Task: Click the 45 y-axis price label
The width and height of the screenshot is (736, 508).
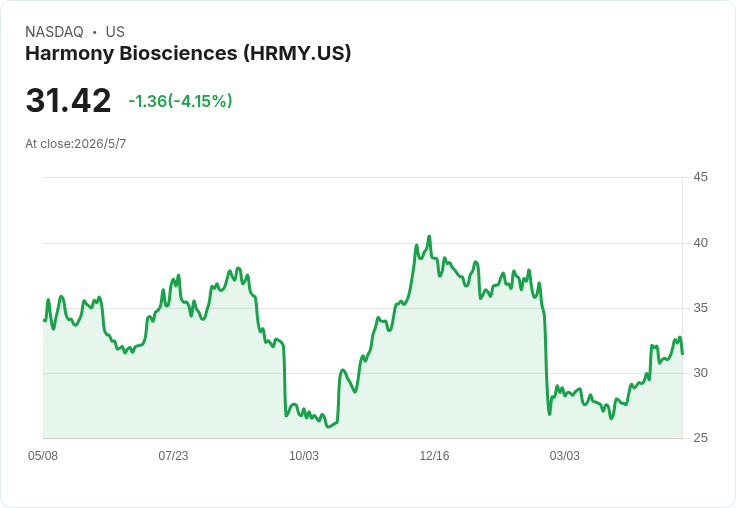Action: pos(700,177)
